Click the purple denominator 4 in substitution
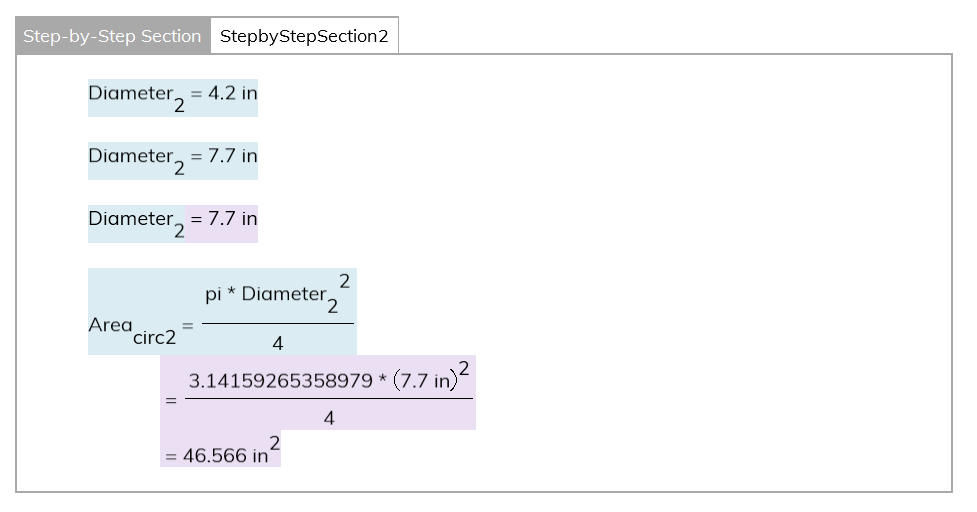 tap(329, 418)
